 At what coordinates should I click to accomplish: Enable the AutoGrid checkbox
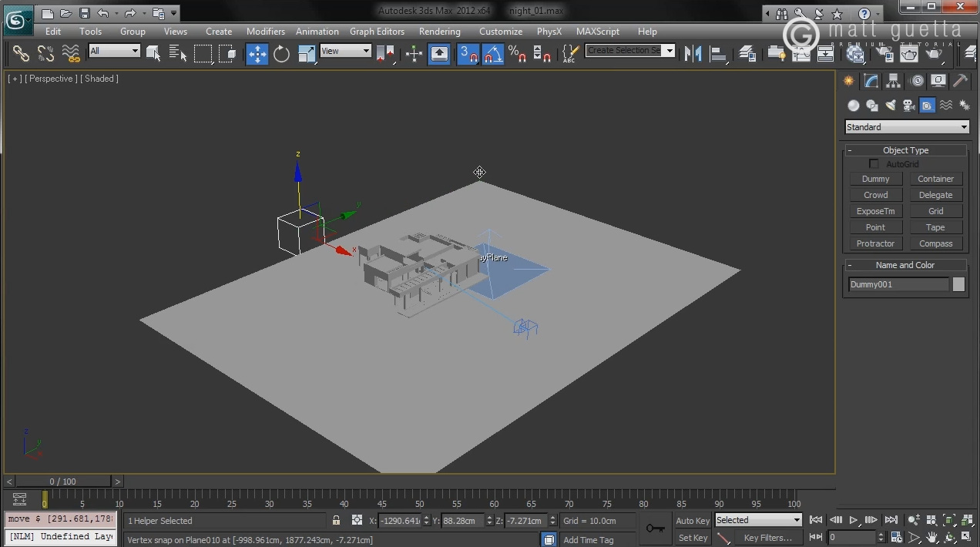[874, 164]
